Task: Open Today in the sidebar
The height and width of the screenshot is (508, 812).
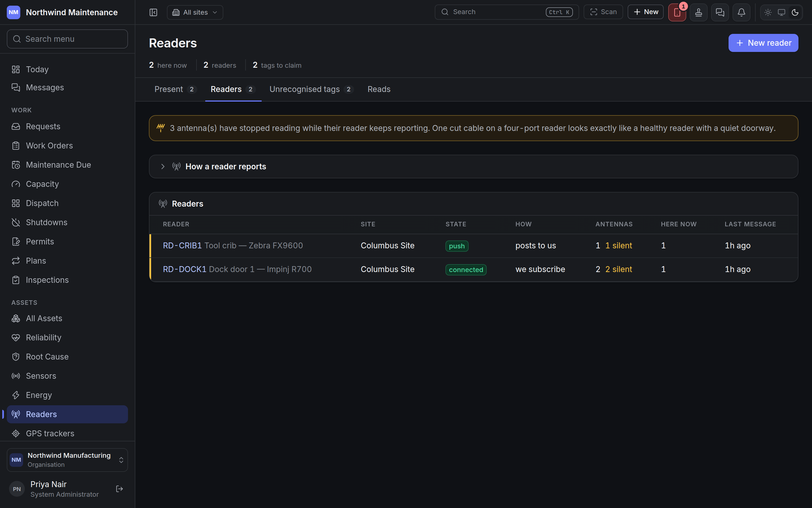Action: click(67, 69)
